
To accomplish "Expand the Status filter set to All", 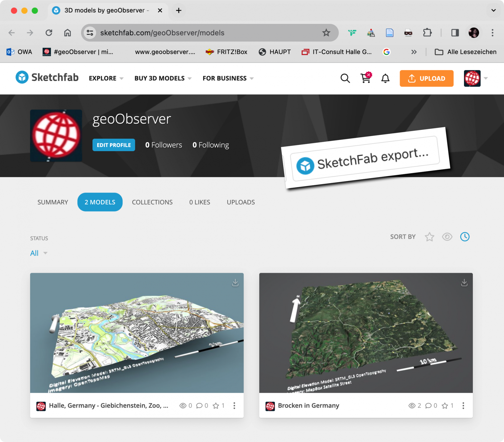I will (38, 253).
